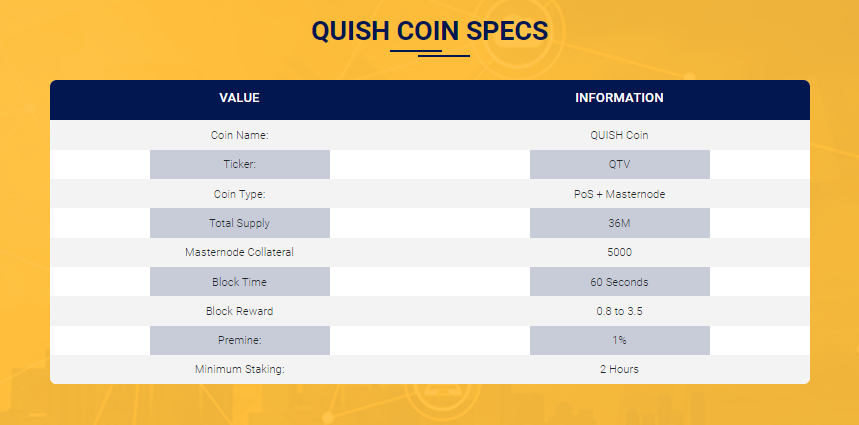Select the QTV ticker value
This screenshot has height=425, width=859.
point(620,164)
